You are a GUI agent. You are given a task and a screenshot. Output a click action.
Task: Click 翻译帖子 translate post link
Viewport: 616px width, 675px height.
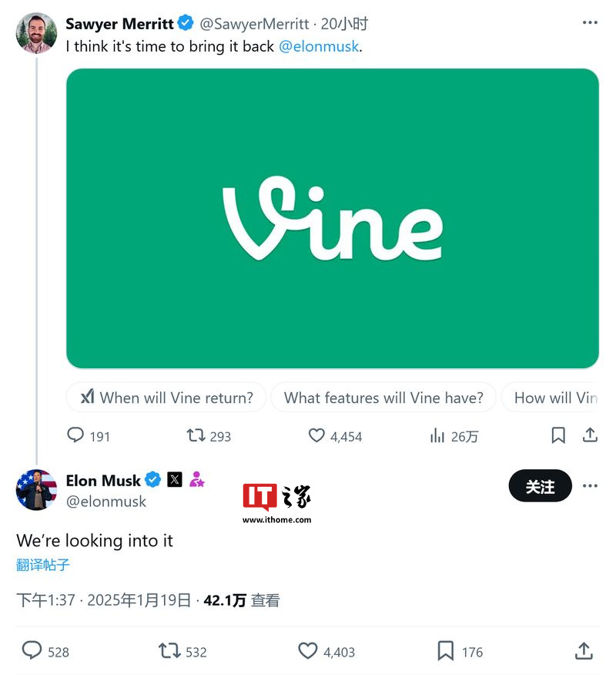pos(42,564)
